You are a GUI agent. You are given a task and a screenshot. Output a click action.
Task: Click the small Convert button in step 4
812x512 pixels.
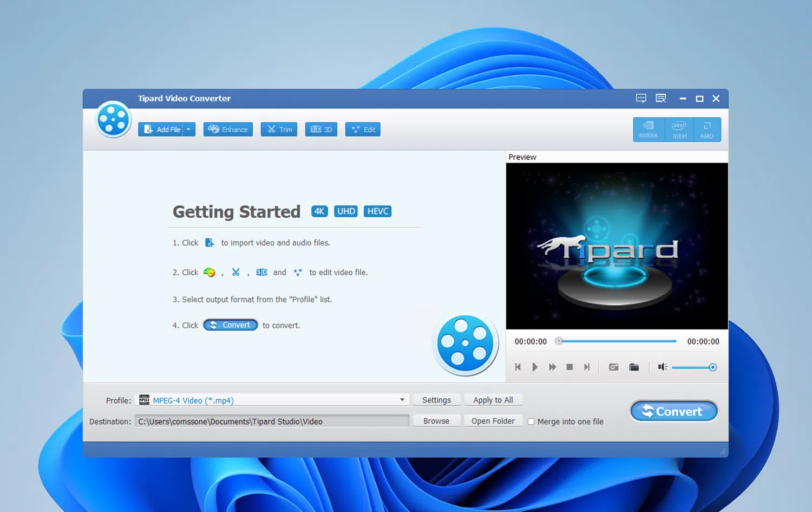[x=231, y=325]
